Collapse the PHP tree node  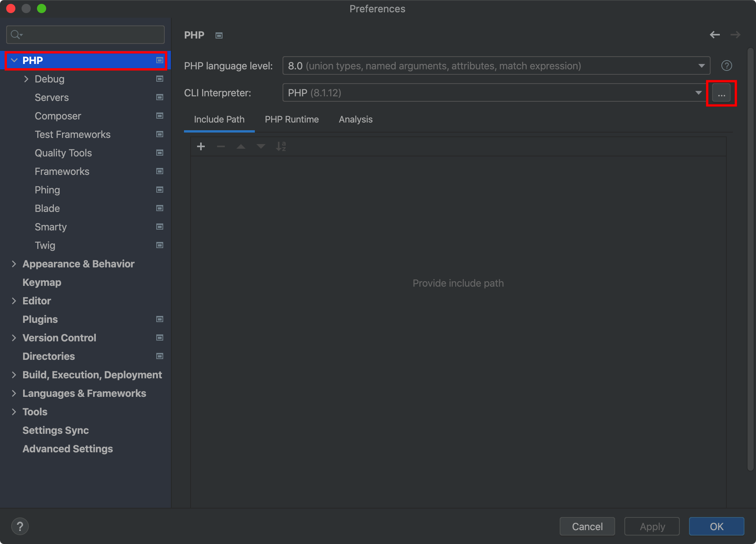[x=14, y=60]
